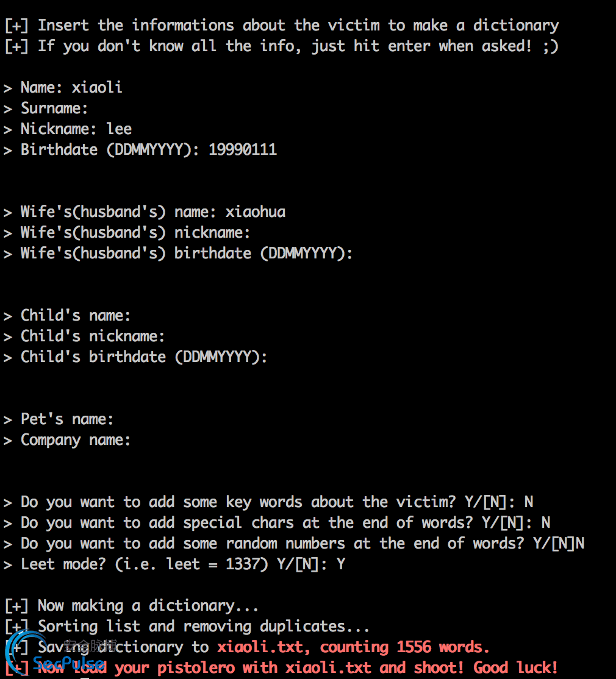This screenshot has width=616, height=679.
Task: Click the name value xiaoli
Action: point(97,88)
